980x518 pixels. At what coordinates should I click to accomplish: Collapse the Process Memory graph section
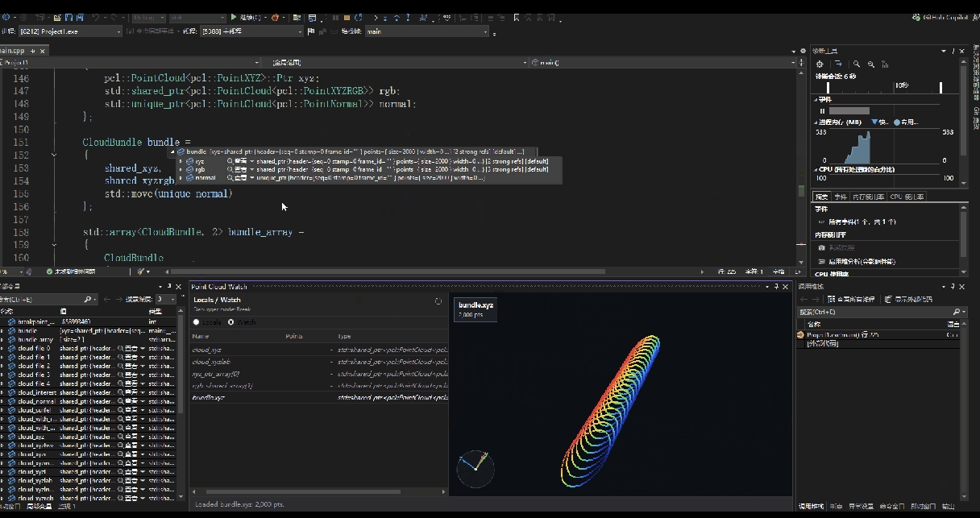pos(816,122)
